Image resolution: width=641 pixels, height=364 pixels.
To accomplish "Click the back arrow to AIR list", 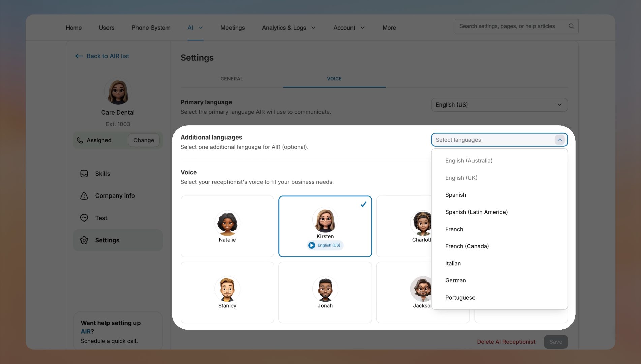I will point(79,56).
